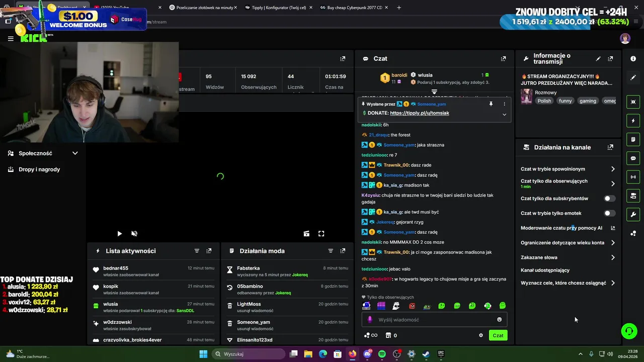Unpin the pinned chat message
This screenshot has width=644, height=362.
(x=491, y=104)
